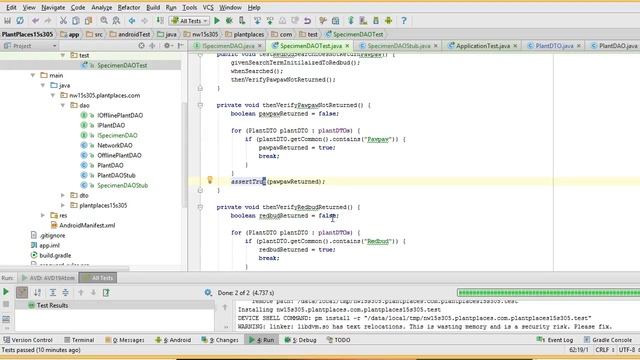Screen dimensions: 640x360
Task: Click the androidTest breadcrumb
Action: click(130, 34)
